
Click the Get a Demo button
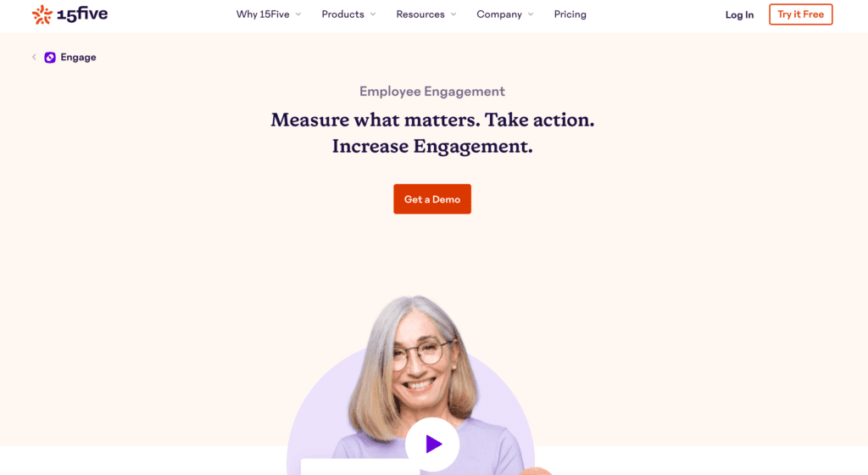tap(432, 199)
